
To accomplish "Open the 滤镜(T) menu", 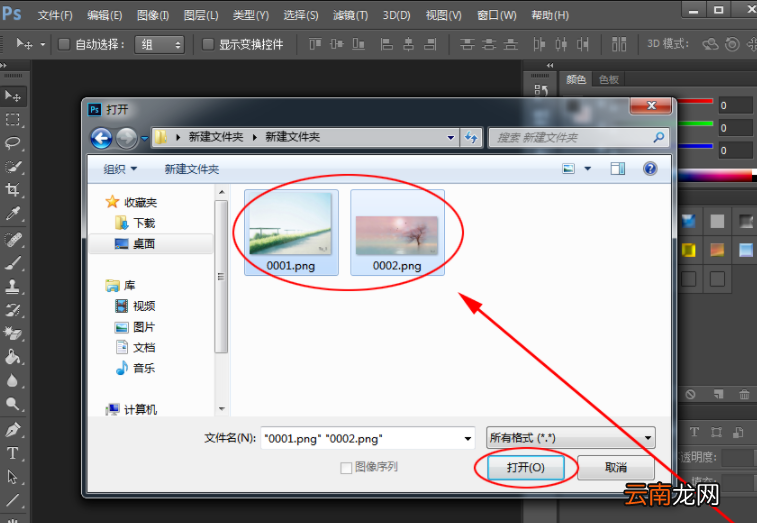I will pyautogui.click(x=350, y=15).
